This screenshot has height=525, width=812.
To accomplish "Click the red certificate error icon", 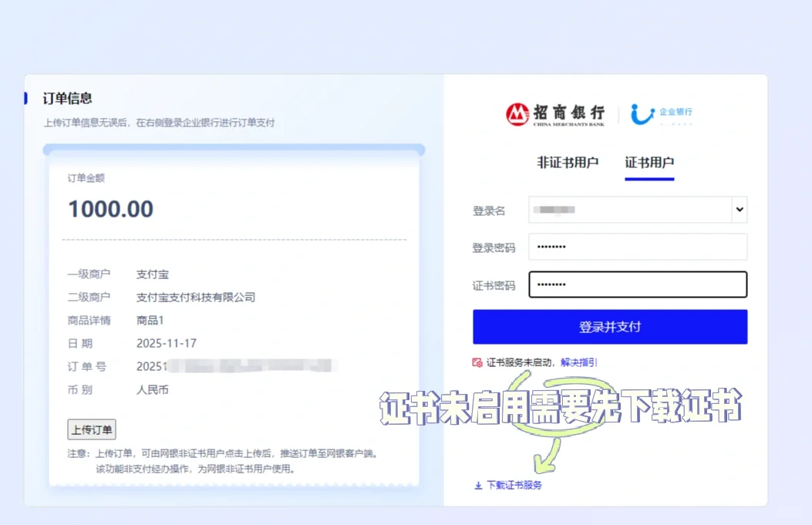I will (x=479, y=362).
